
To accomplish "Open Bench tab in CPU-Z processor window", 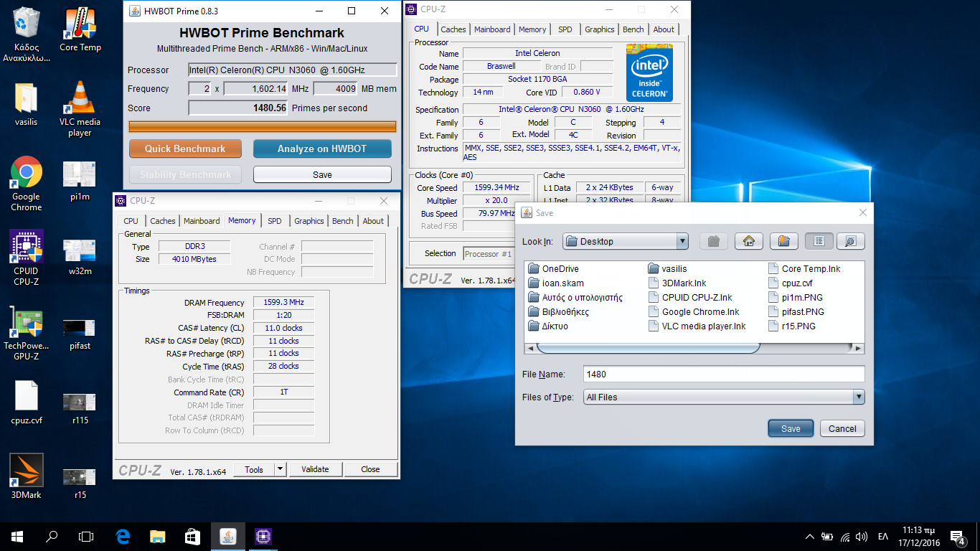I will [x=633, y=29].
